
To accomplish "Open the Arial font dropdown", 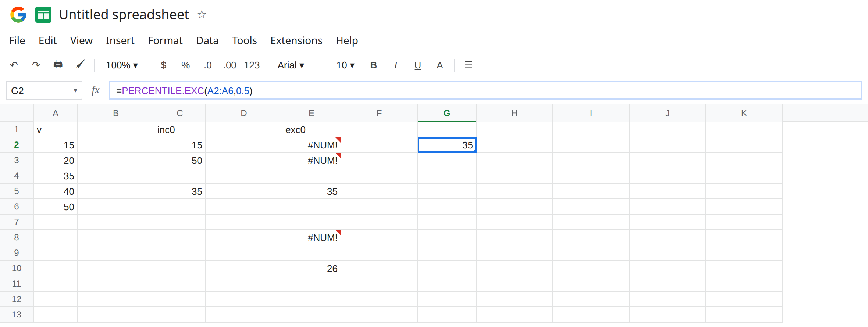I will pos(291,65).
